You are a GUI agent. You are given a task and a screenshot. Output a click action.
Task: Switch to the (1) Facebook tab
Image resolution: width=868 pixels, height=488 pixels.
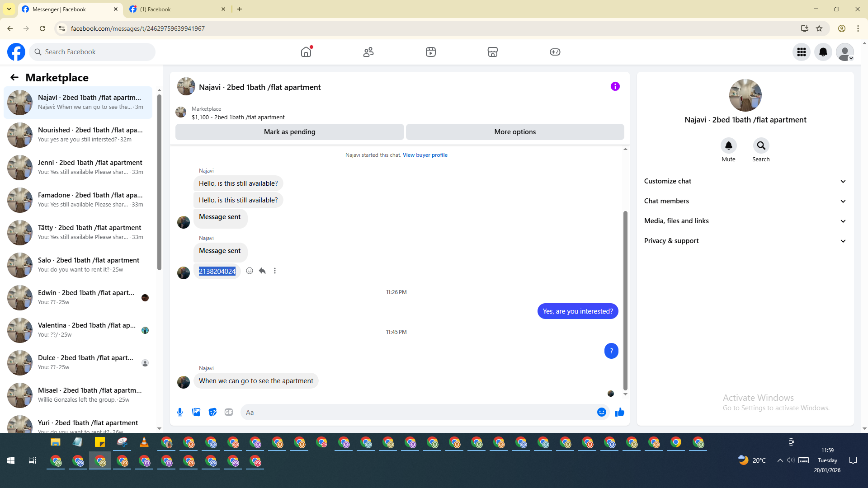pyautogui.click(x=177, y=9)
